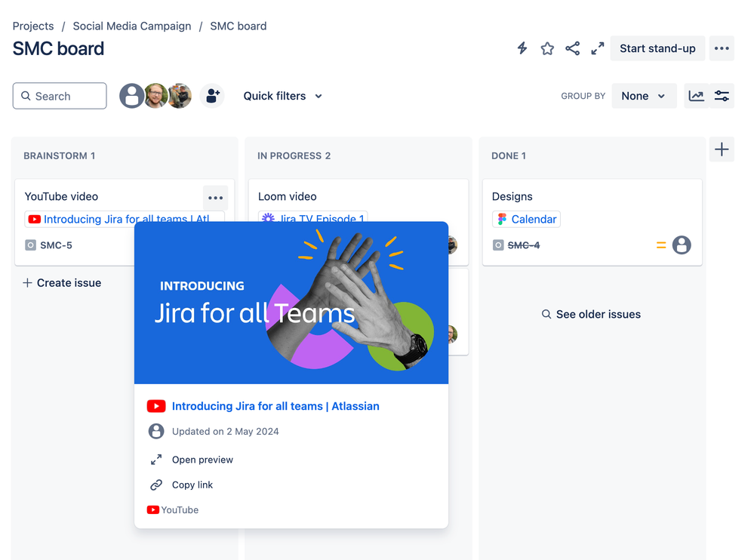The image size is (754, 560).
Task: Click the Jira for all Teams preview thumbnail
Action: 291,303
